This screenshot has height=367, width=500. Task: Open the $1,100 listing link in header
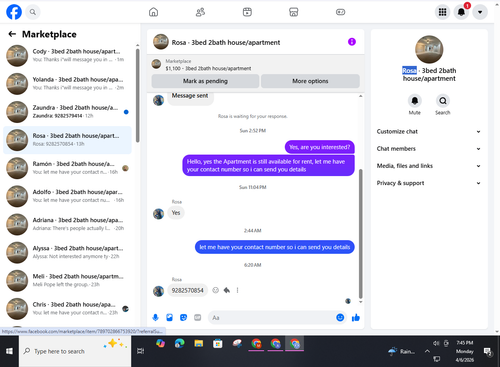tap(208, 69)
